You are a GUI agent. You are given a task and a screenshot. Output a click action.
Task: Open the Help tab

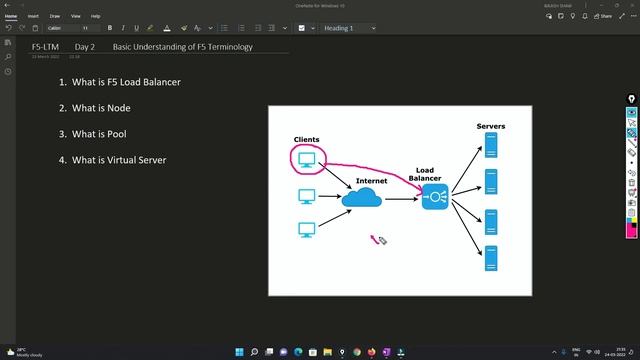(96, 16)
